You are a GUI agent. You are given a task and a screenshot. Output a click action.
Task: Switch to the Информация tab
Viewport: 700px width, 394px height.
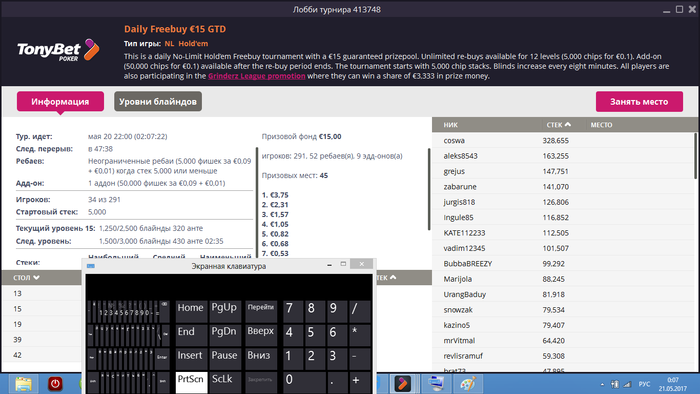coord(60,102)
